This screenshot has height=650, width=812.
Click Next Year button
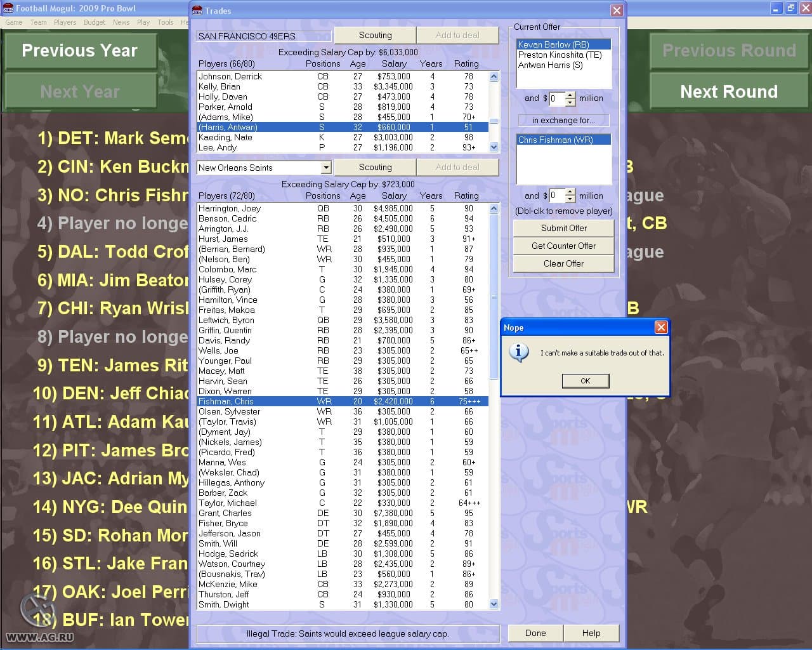pos(80,91)
